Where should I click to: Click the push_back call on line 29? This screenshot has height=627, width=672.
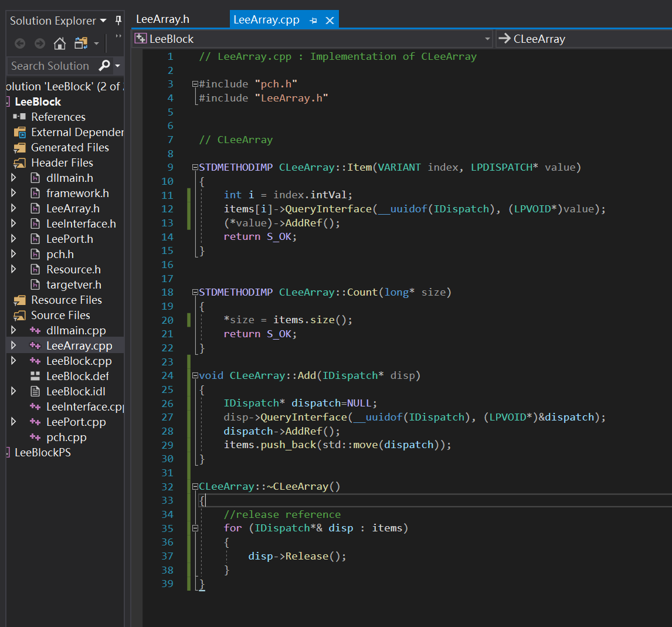tap(289, 445)
